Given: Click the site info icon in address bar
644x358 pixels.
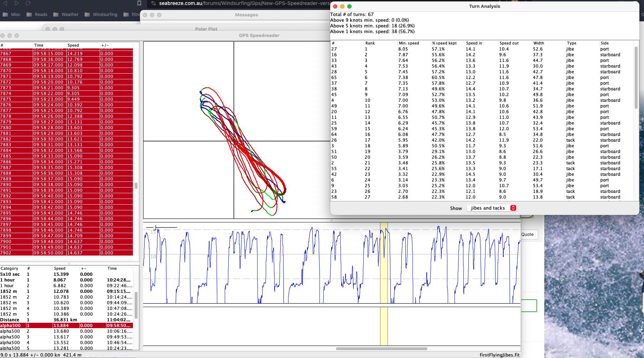Looking at the screenshot, I should [154, 3].
